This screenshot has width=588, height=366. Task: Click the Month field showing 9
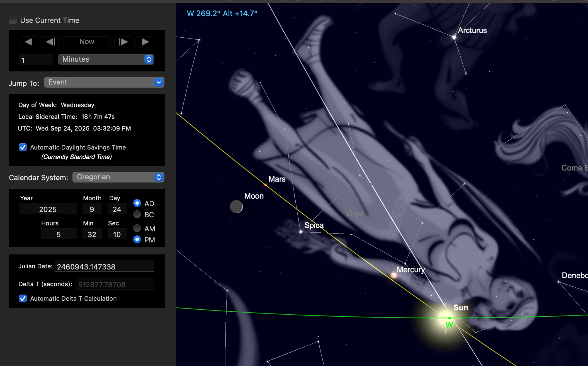click(92, 209)
